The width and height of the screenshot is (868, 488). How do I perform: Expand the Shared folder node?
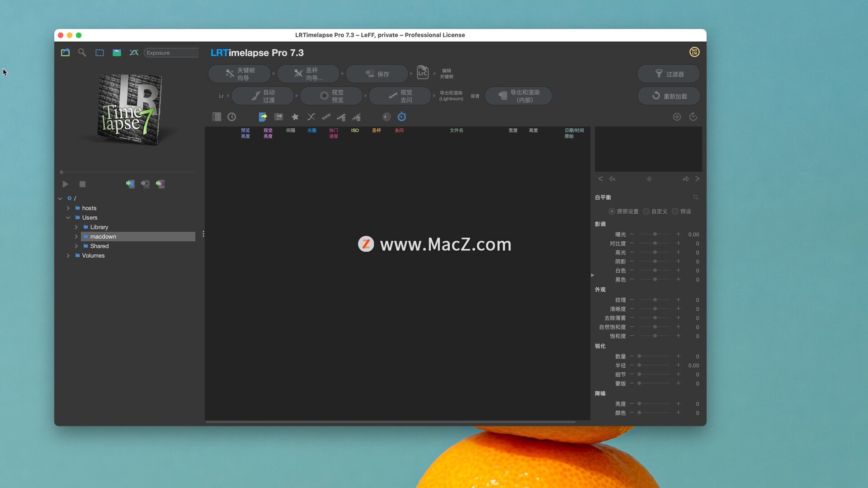coord(76,246)
